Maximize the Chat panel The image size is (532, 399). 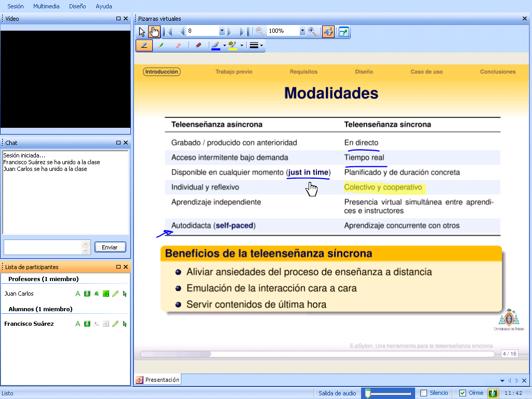(x=118, y=143)
